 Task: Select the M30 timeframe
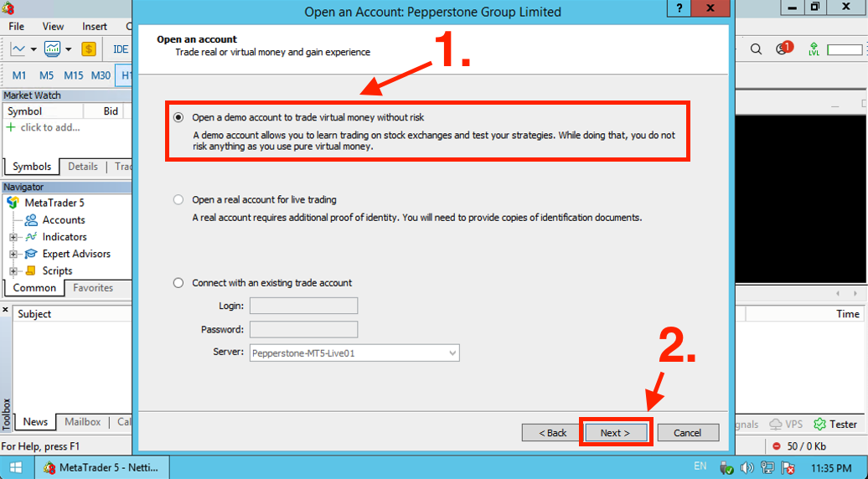101,75
